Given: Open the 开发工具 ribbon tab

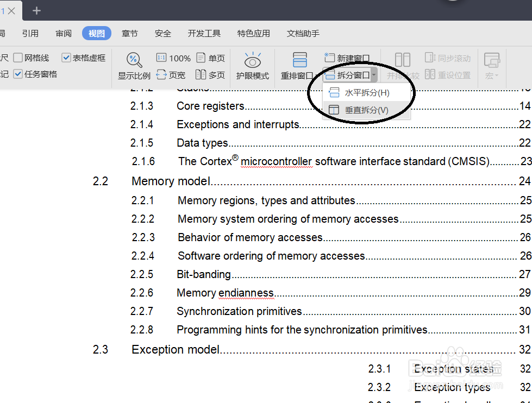Looking at the screenshot, I should 204,33.
